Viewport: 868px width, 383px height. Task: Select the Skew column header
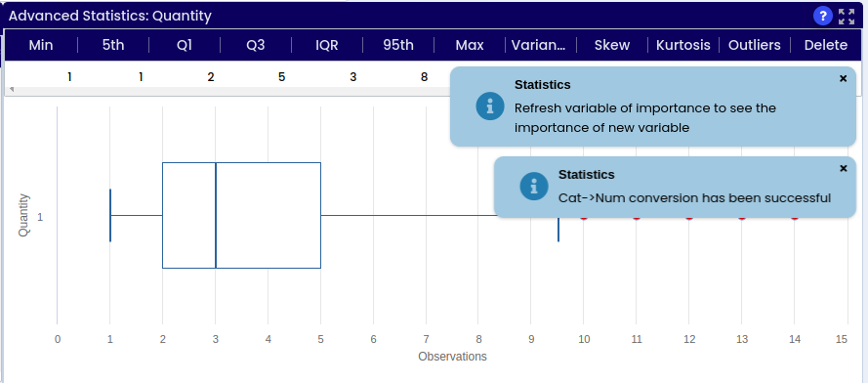click(x=612, y=45)
